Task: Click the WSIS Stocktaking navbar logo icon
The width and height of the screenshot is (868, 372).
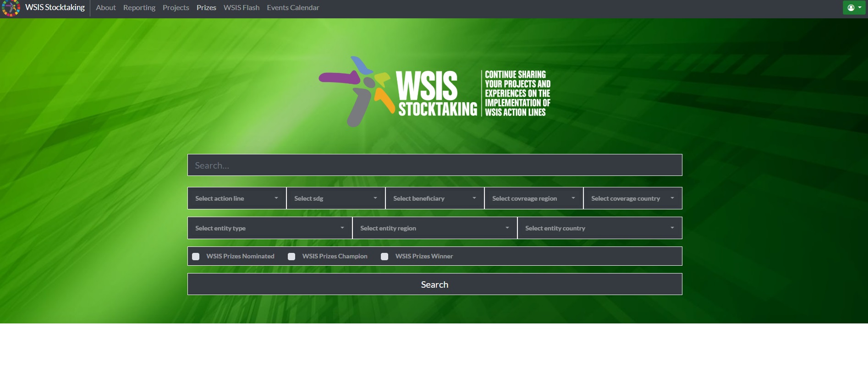Action: pos(11,8)
